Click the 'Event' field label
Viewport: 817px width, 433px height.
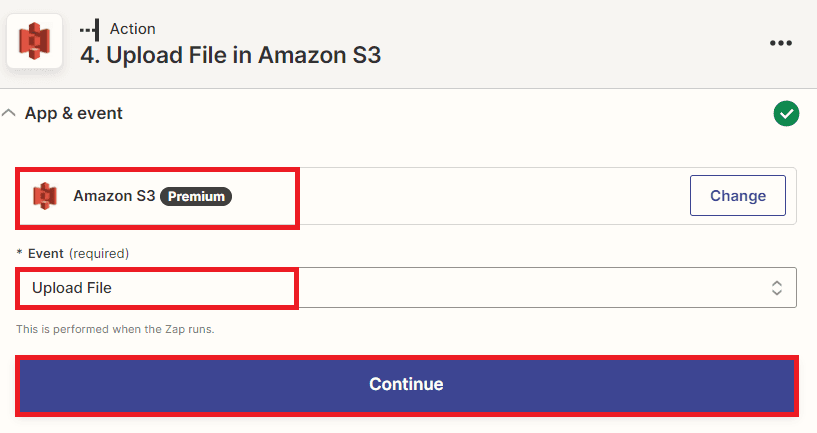pyautogui.click(x=47, y=253)
